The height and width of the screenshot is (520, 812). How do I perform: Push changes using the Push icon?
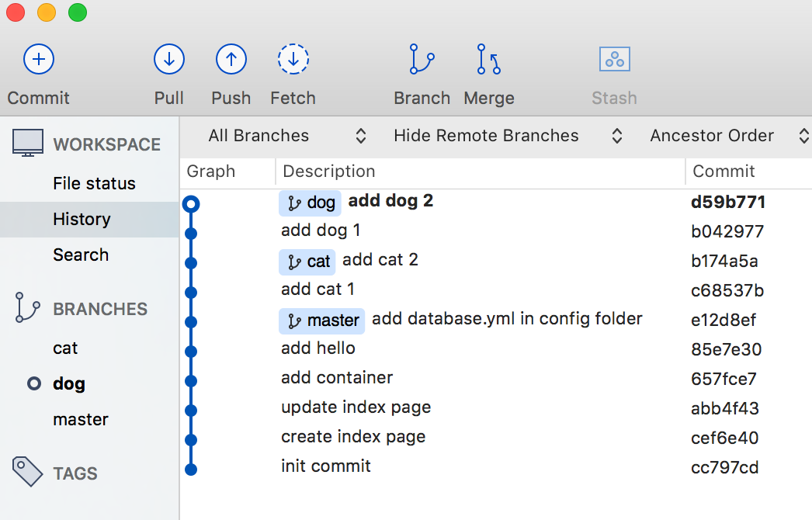click(231, 59)
